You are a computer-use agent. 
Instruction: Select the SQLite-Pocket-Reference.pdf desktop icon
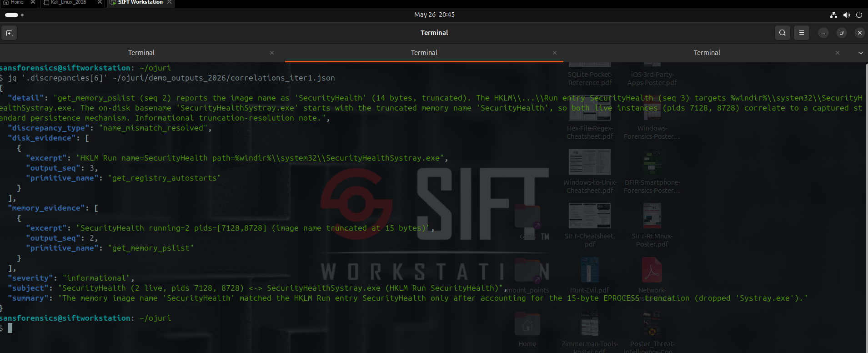click(x=590, y=74)
